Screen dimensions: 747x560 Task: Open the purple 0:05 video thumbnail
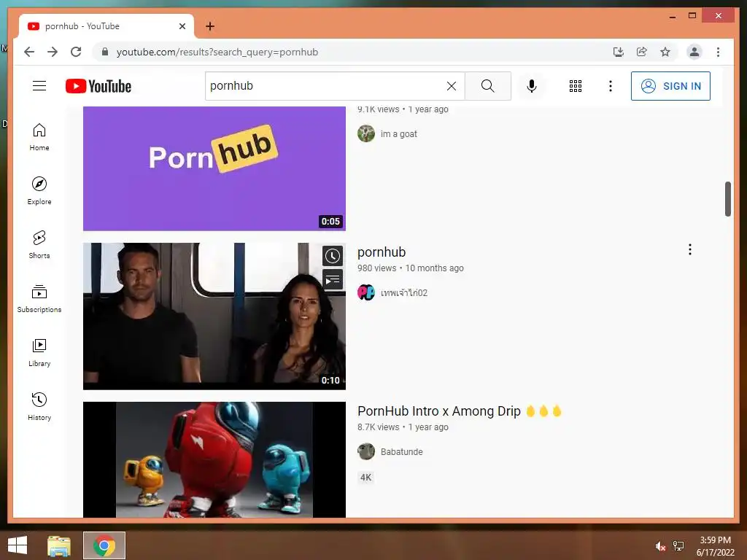214,168
